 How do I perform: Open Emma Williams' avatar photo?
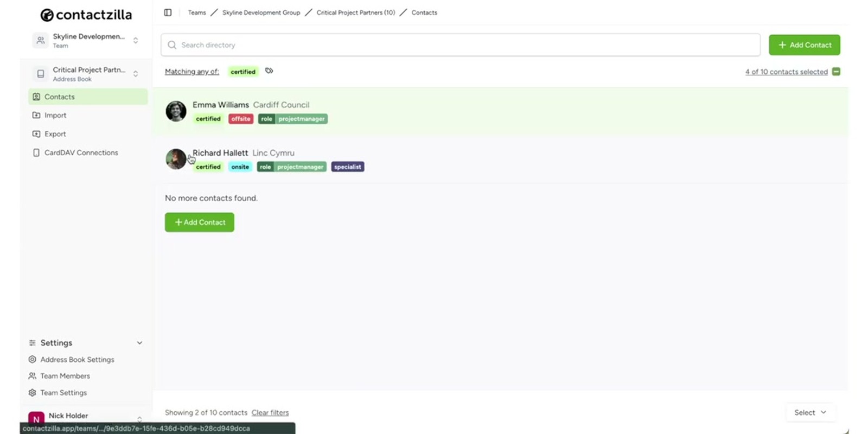tap(176, 111)
